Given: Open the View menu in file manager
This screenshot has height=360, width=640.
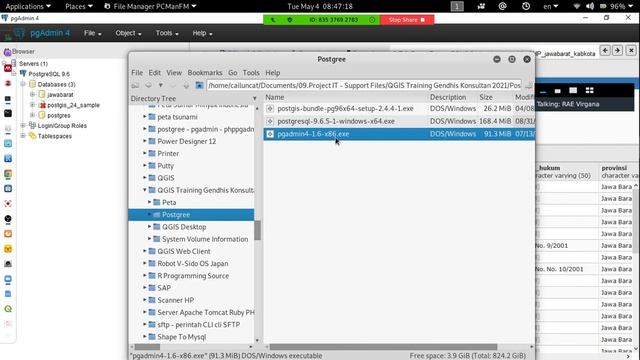Looking at the screenshot, I should (x=174, y=73).
